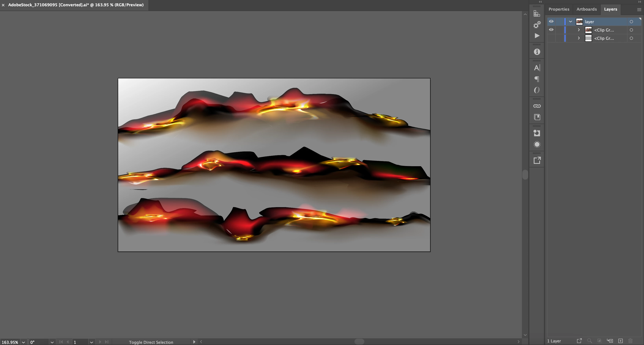Switch to the Artboards tab
This screenshot has height=345, width=644.
(x=586, y=9)
